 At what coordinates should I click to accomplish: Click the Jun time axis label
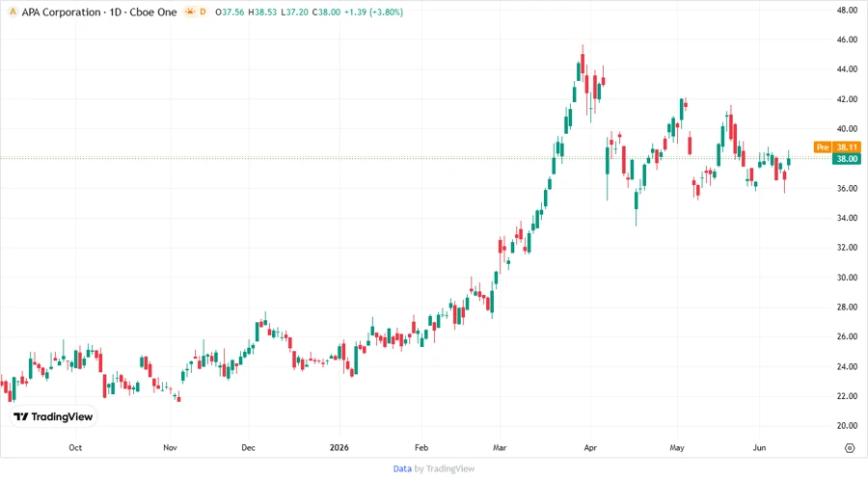759,447
